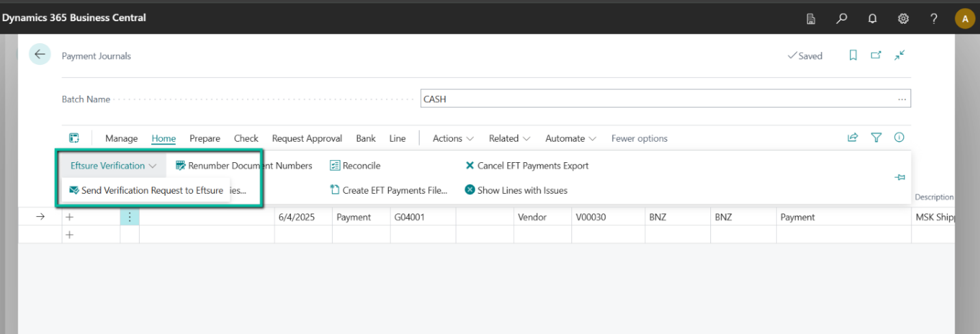Expand the Eftsure Verification dropdown
Screen dimensions: 980x334
(x=114, y=166)
